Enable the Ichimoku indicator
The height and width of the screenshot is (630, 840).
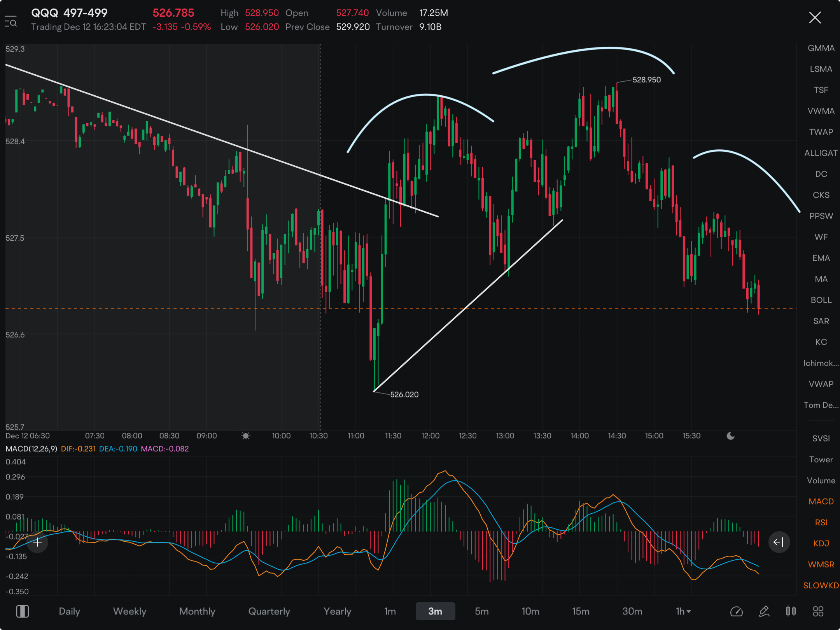pyautogui.click(x=821, y=363)
